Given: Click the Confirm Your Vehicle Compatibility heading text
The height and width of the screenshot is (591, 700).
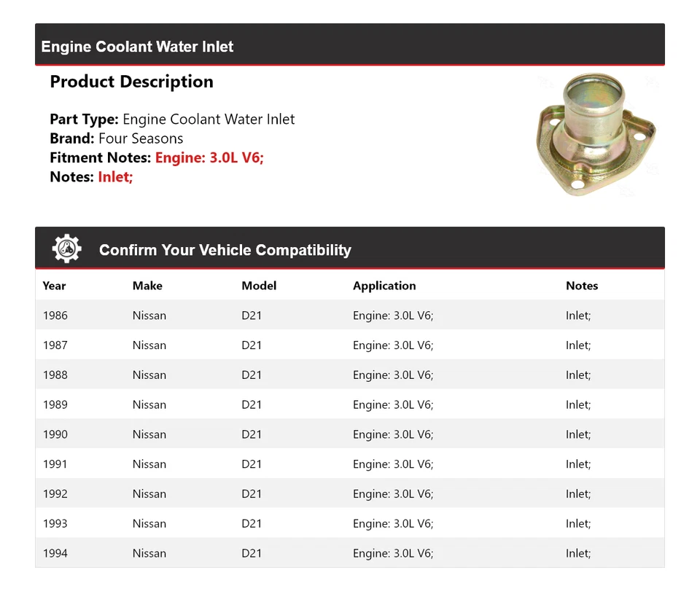Looking at the screenshot, I should [225, 250].
